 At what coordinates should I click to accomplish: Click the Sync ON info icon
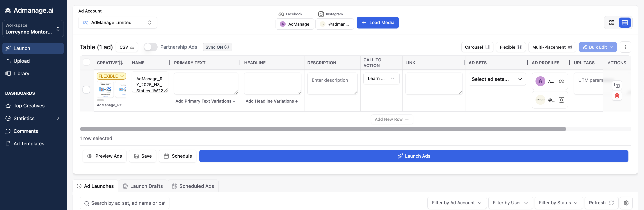pyautogui.click(x=226, y=47)
